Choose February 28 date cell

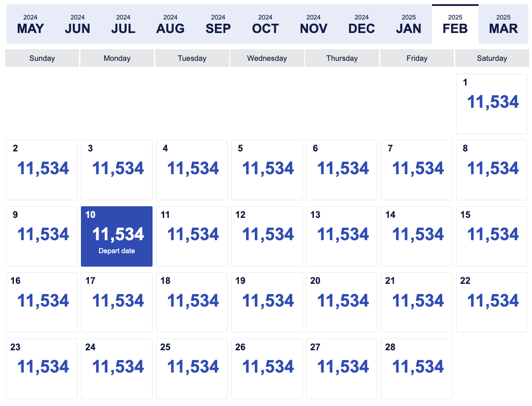point(417,369)
